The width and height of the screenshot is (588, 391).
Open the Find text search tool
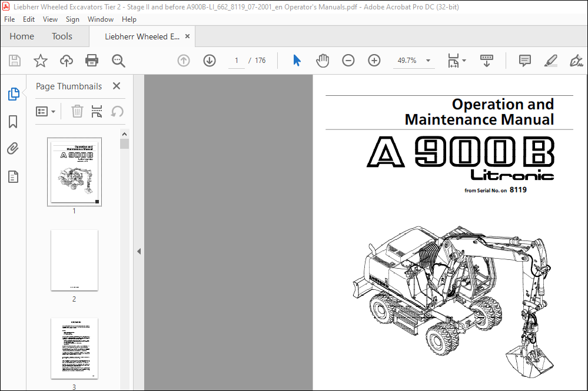coord(118,61)
